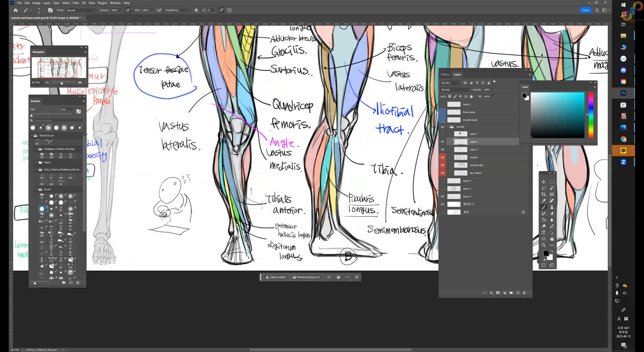644x352 pixels.
Task: Select the Eyedropper tool
Action: [543, 201]
